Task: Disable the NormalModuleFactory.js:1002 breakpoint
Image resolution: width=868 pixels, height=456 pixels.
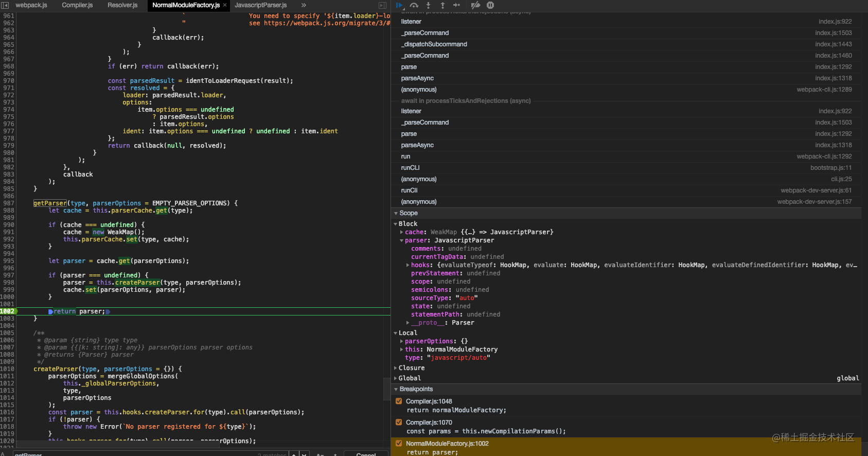Action: [x=399, y=443]
